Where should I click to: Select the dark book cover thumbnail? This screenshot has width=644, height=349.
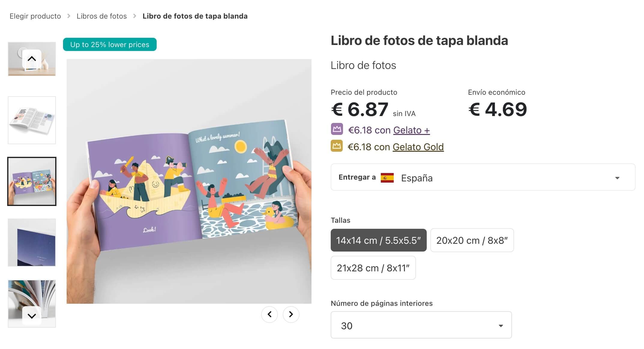click(32, 242)
